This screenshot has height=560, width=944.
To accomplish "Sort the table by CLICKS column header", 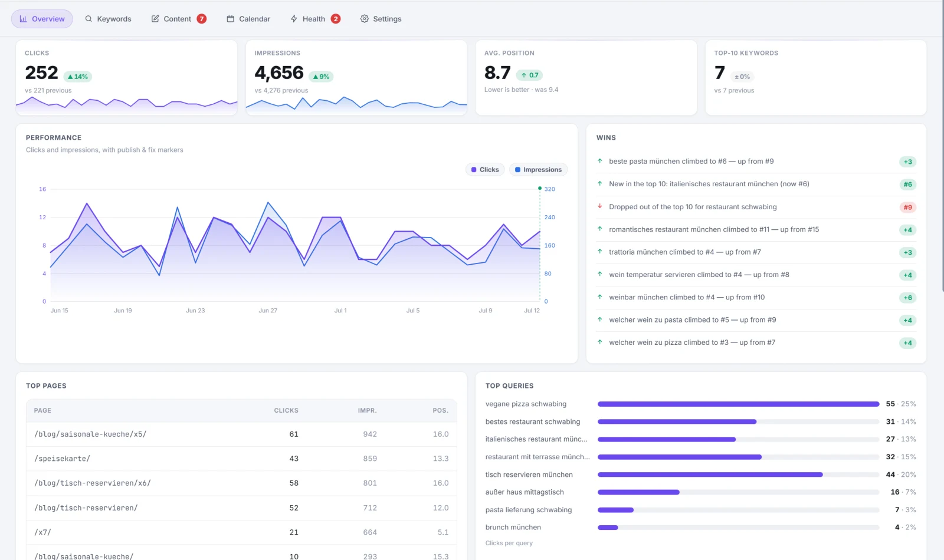I will tap(286, 411).
